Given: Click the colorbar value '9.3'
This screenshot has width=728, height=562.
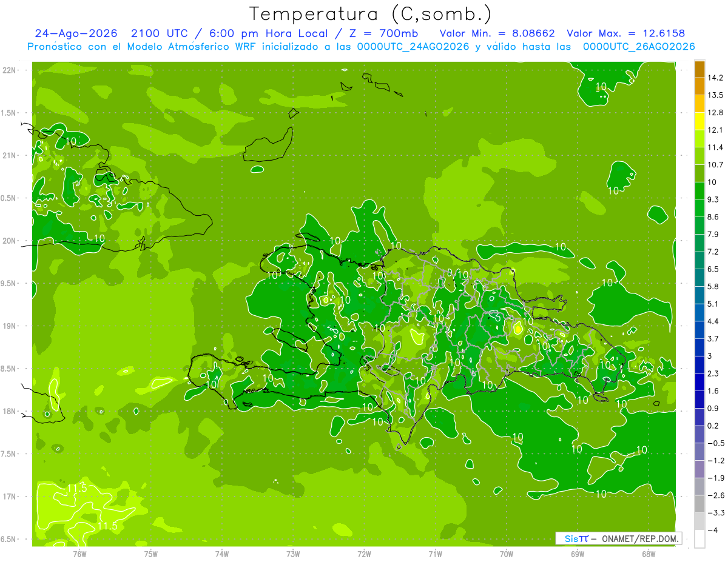Looking at the screenshot, I should pos(714,199).
